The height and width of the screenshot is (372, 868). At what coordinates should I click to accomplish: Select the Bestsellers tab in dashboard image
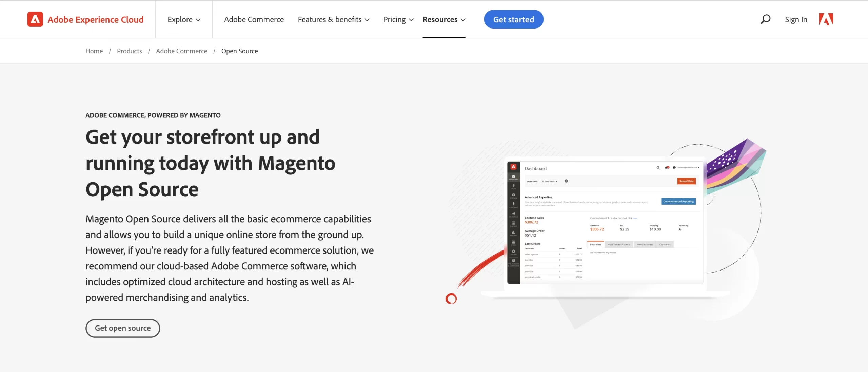(595, 244)
